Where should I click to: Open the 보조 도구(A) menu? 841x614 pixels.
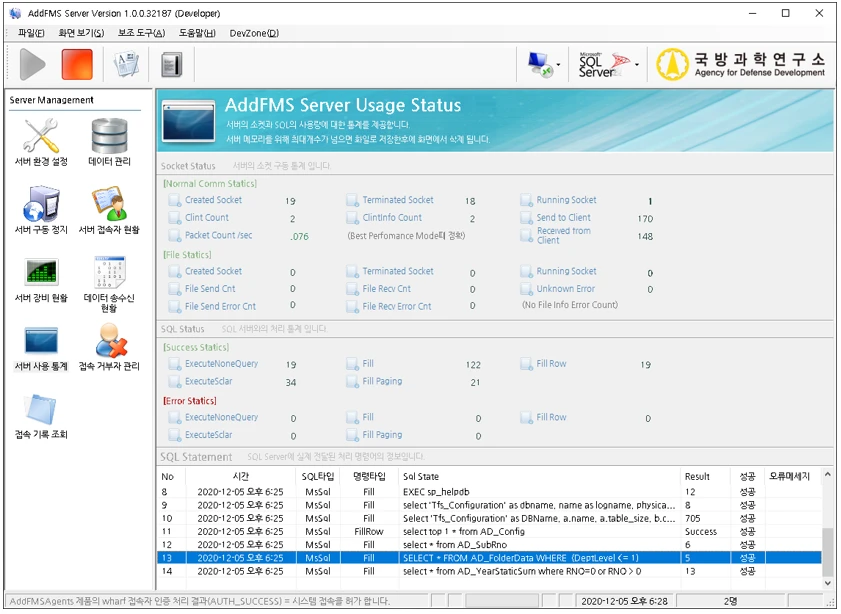[141, 33]
